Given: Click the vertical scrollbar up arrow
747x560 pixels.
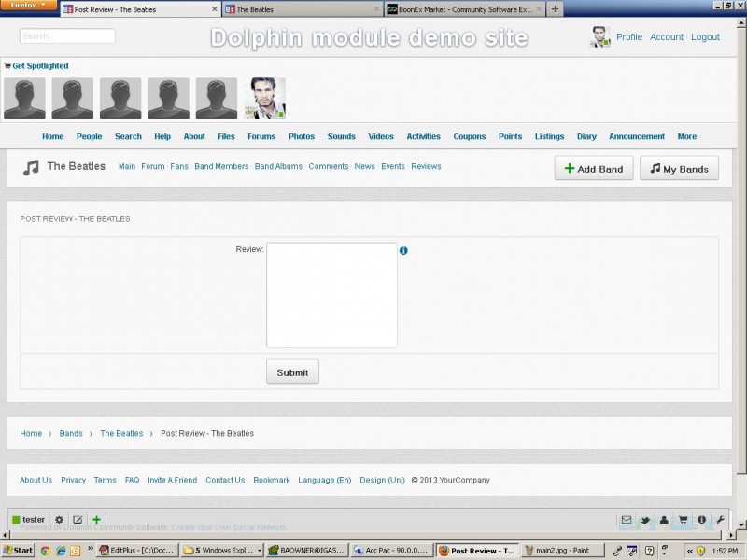Looking at the screenshot, I should tap(741, 21).
